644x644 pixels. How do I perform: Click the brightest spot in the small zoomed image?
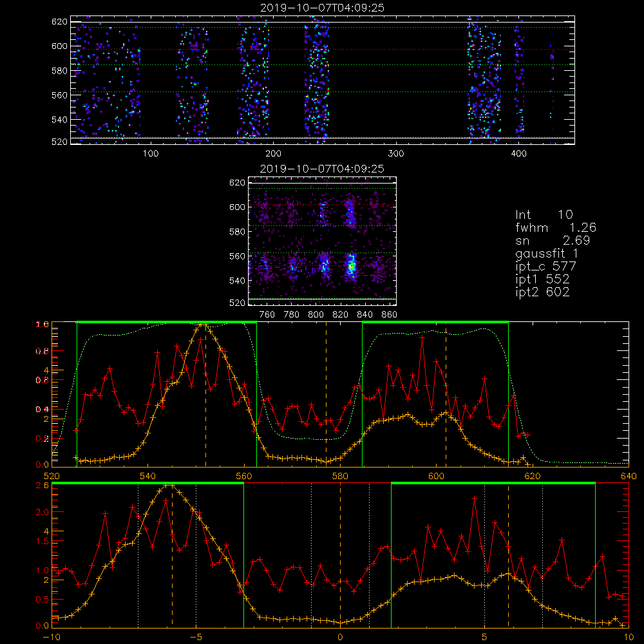pyautogui.click(x=351, y=267)
